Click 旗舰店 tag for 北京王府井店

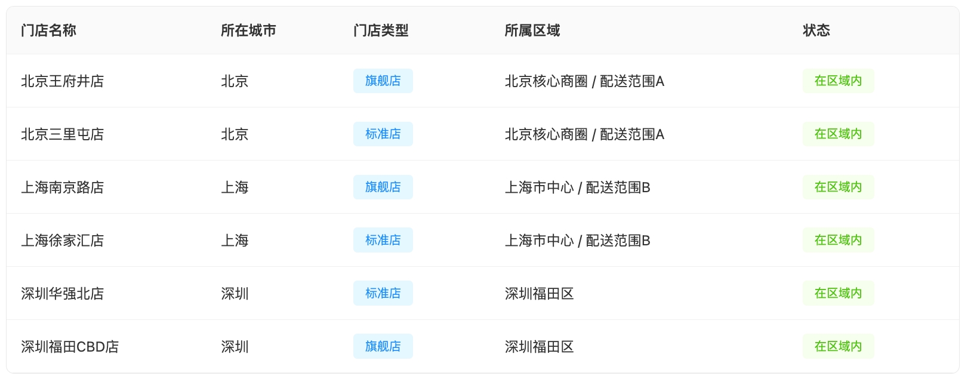(383, 81)
